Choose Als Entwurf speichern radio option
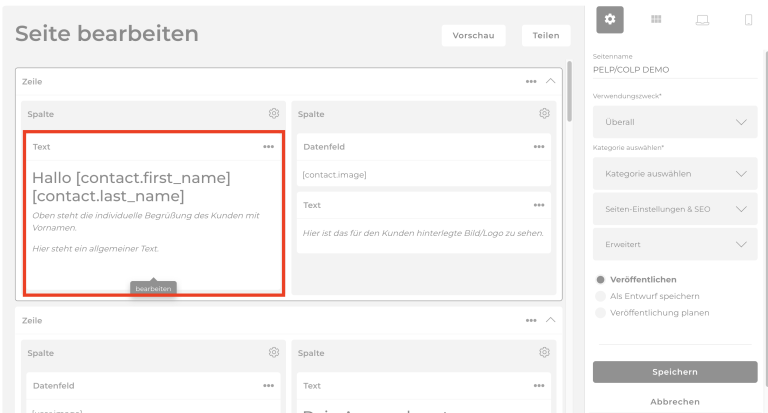This screenshot has height=413, width=768. point(600,296)
